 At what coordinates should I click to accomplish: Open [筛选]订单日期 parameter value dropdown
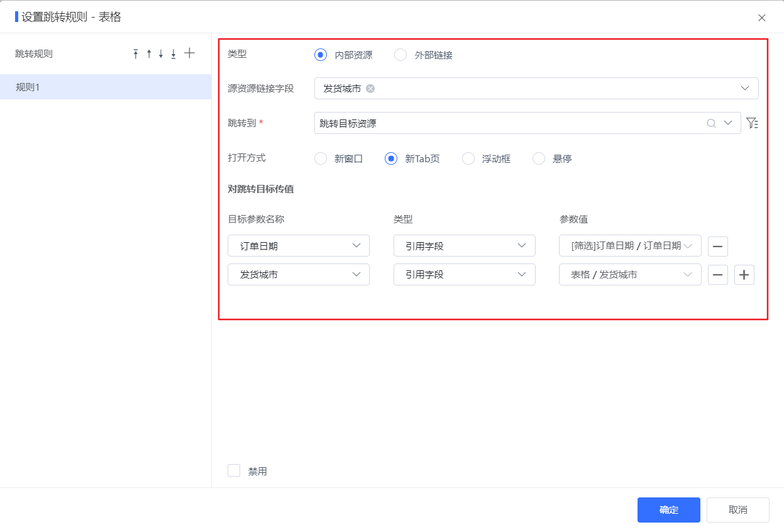tap(630, 246)
